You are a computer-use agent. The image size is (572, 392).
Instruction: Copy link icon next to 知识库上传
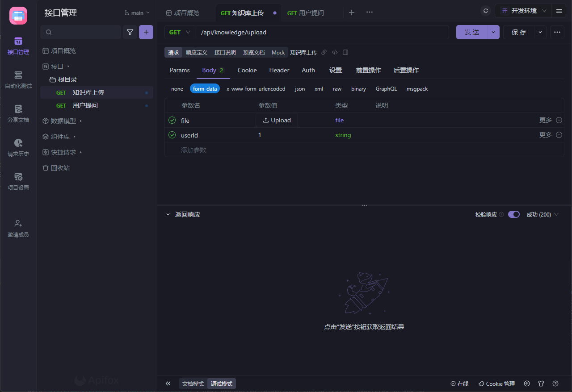point(324,52)
